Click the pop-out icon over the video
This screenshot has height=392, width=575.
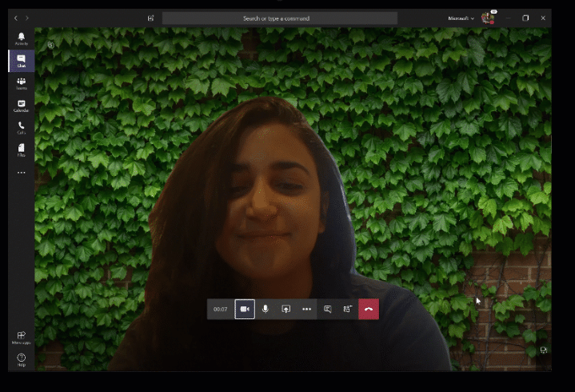tap(51, 45)
